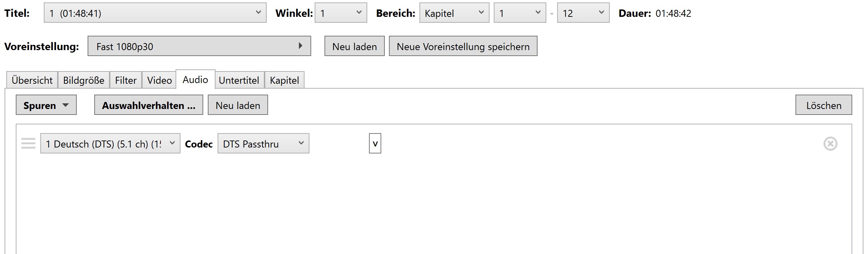The height and width of the screenshot is (254, 868).
Task: Open the Fast 1080p30 preset arrow
Action: [300, 46]
